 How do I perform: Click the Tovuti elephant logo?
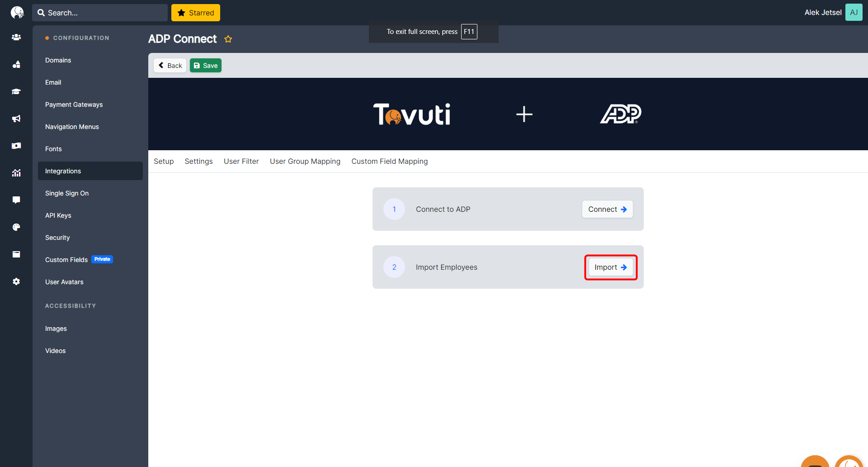point(17,12)
